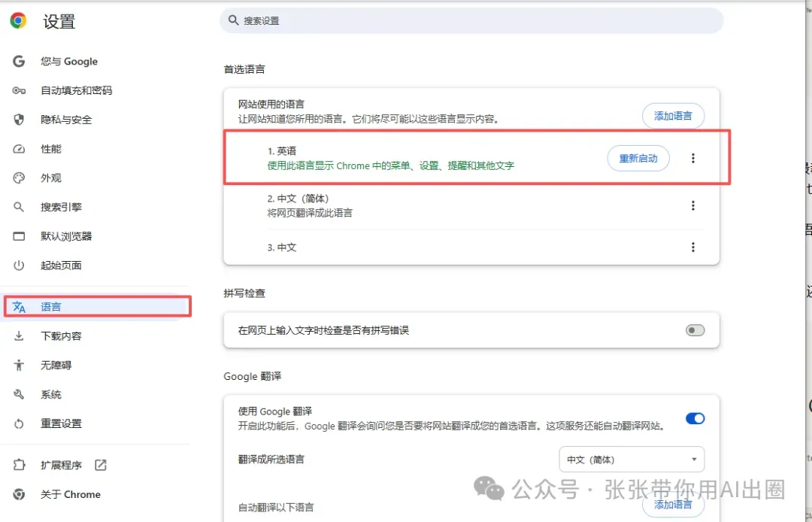The height and width of the screenshot is (522, 812).
Task: Click the download icon for 下载内容
Action: click(x=20, y=336)
